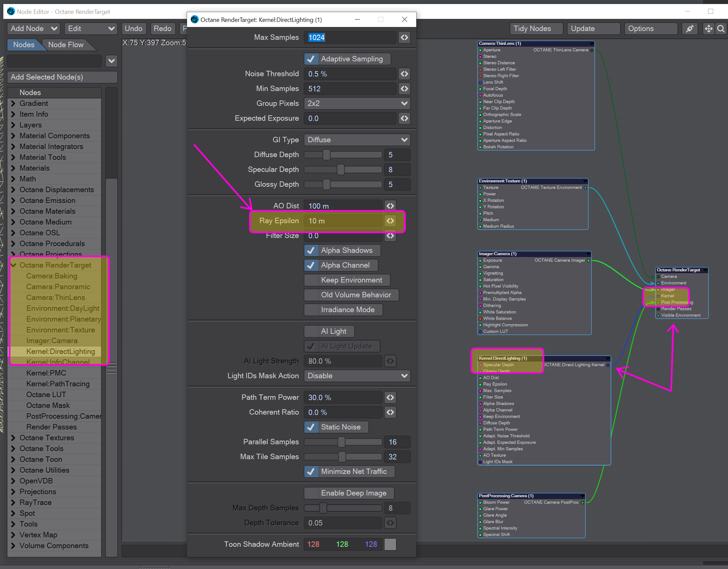728x569 pixels.
Task: Open the Group Pixels dropdown
Action: tap(357, 103)
